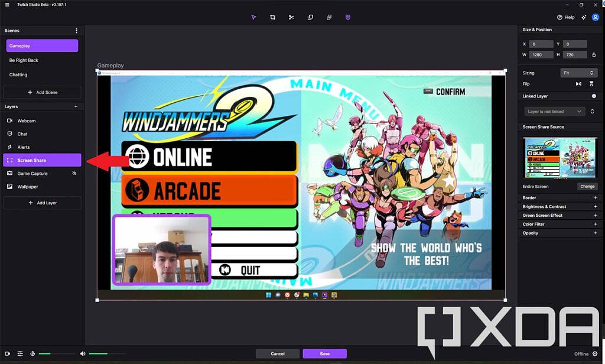Viewport: 605px width, 364px height.
Task: Click the duplicate layer toolbar icon
Action: point(310,17)
